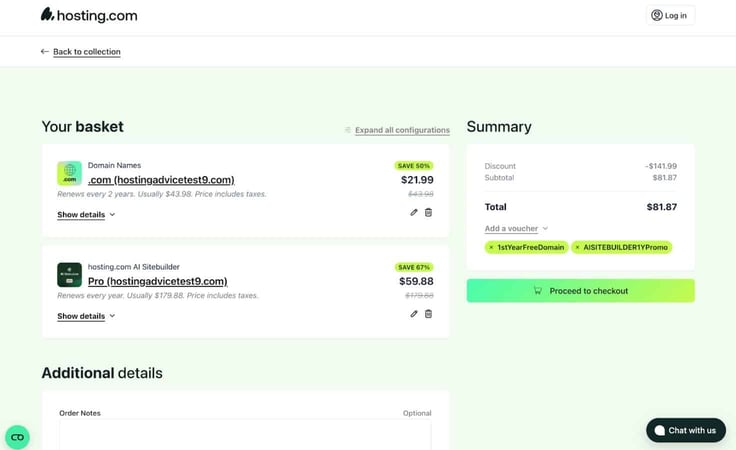This screenshot has width=736, height=450.
Task: Edit the .com domain item with the pencil icon
Action: tap(414, 213)
